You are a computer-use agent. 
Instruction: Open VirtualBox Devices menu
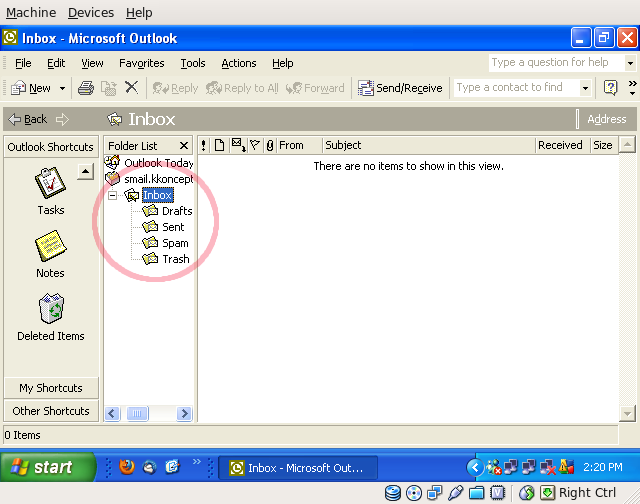click(x=91, y=13)
